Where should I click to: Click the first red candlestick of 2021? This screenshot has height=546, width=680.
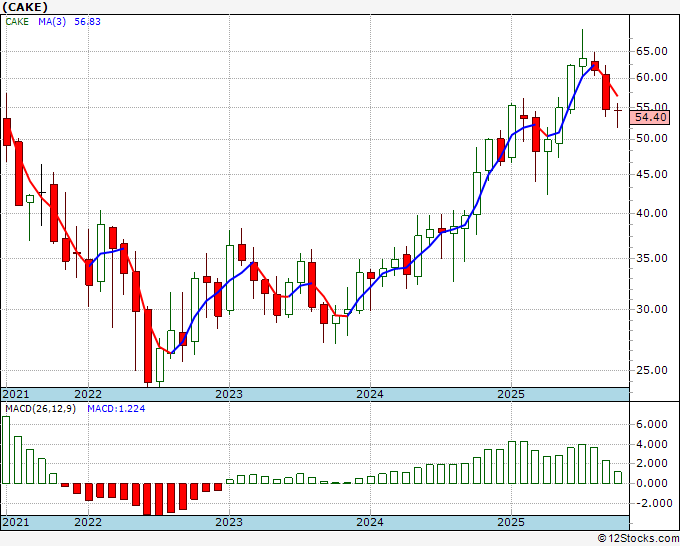[7, 132]
